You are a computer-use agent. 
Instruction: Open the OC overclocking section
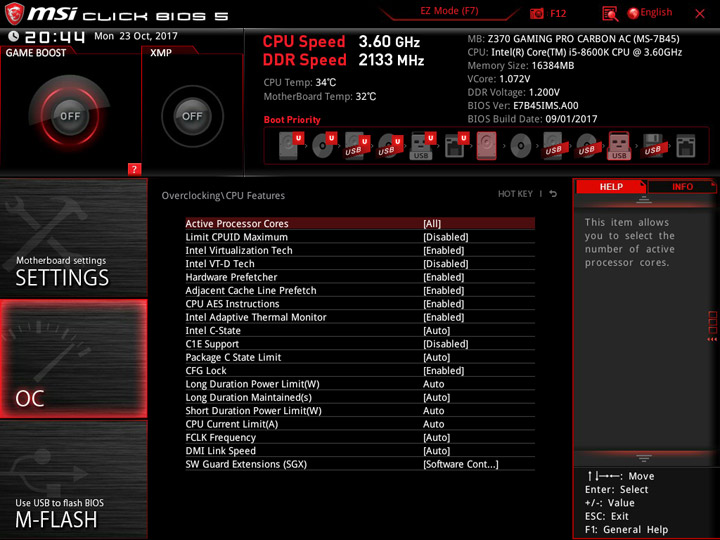click(x=73, y=359)
